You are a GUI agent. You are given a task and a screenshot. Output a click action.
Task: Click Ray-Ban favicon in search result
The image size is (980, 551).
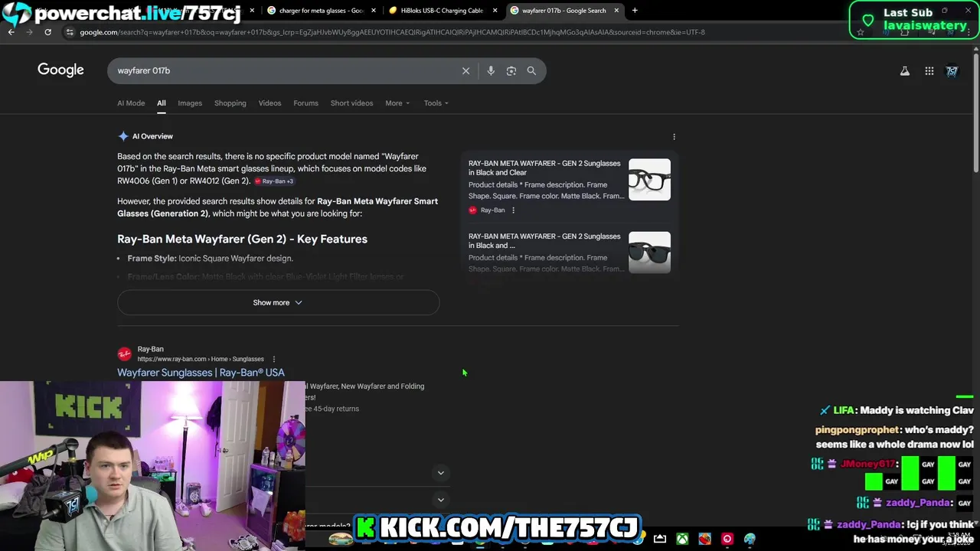click(124, 354)
